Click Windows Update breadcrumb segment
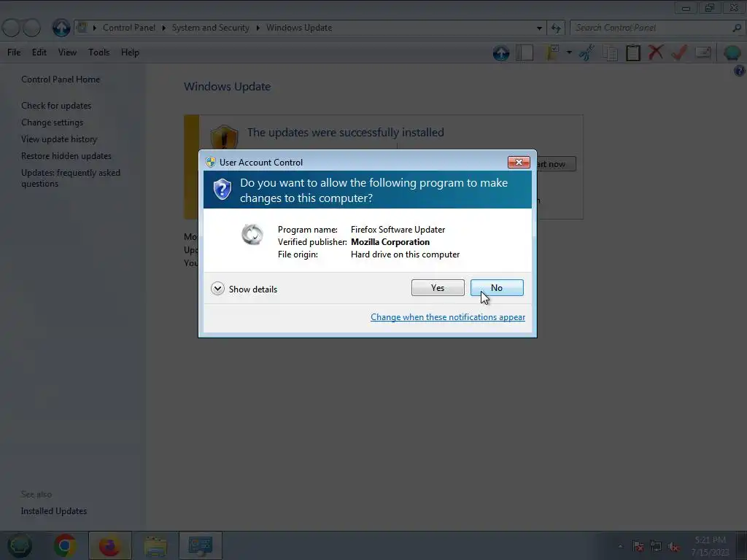The width and height of the screenshot is (747, 560). [298, 28]
